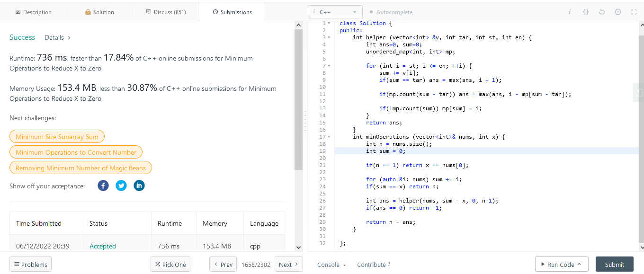Go to Next problem

(x=288, y=265)
